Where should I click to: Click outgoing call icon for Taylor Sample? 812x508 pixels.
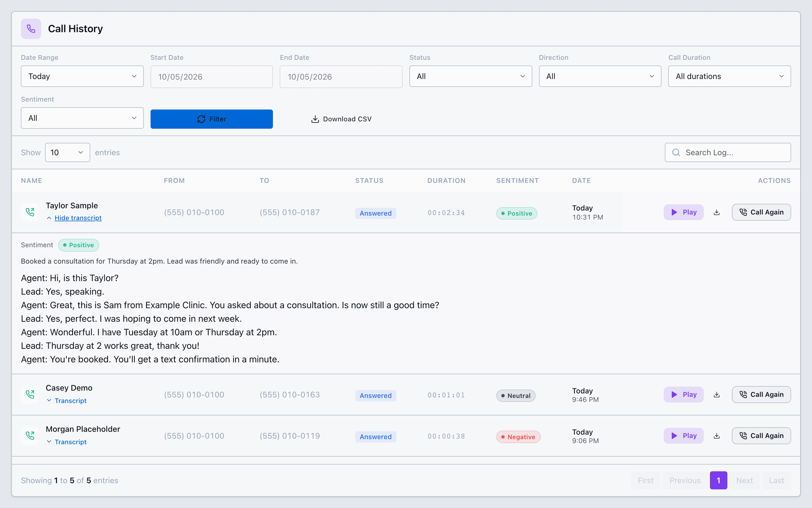tap(30, 212)
